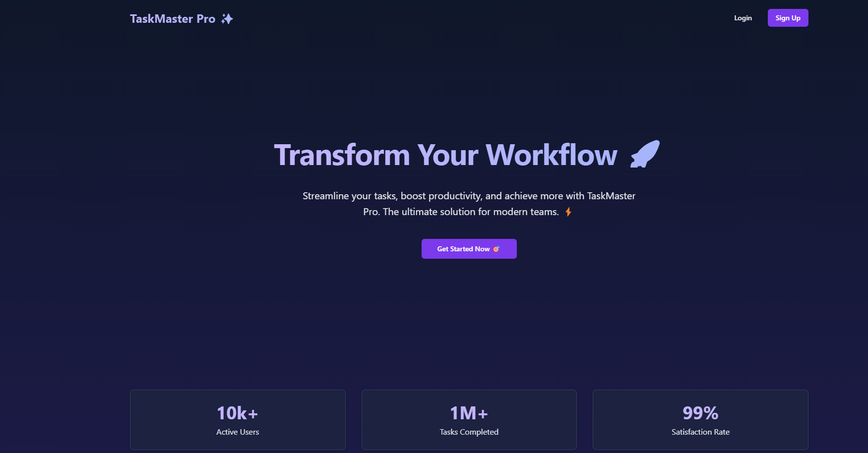Click the subtitle line mentioning modern teams
The width and height of the screenshot is (868, 453).
(461, 212)
